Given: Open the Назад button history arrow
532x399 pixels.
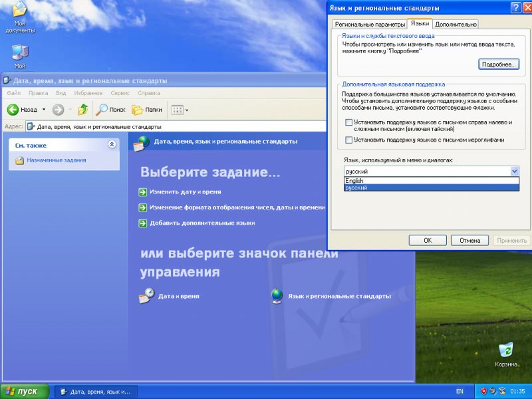Looking at the screenshot, I should coord(44,110).
